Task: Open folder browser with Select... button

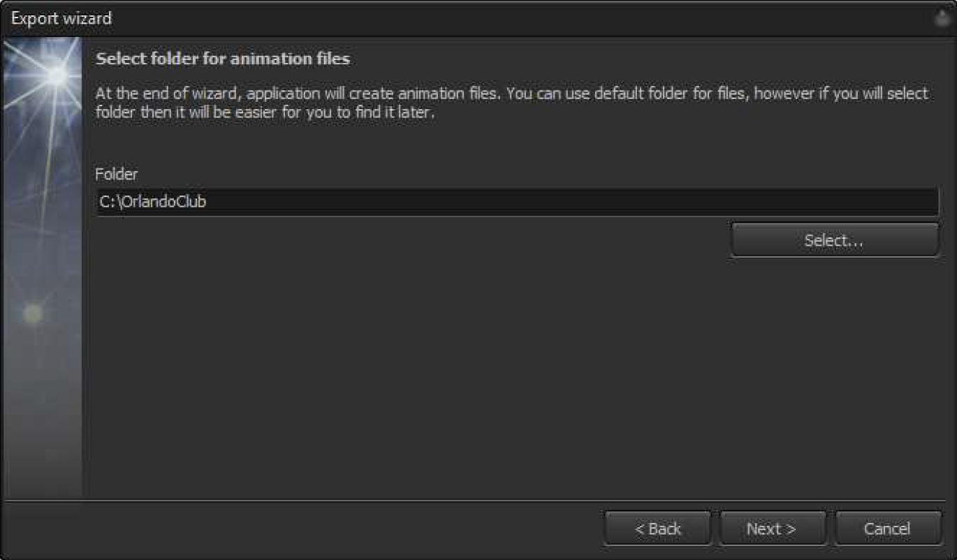Action: 834,240
